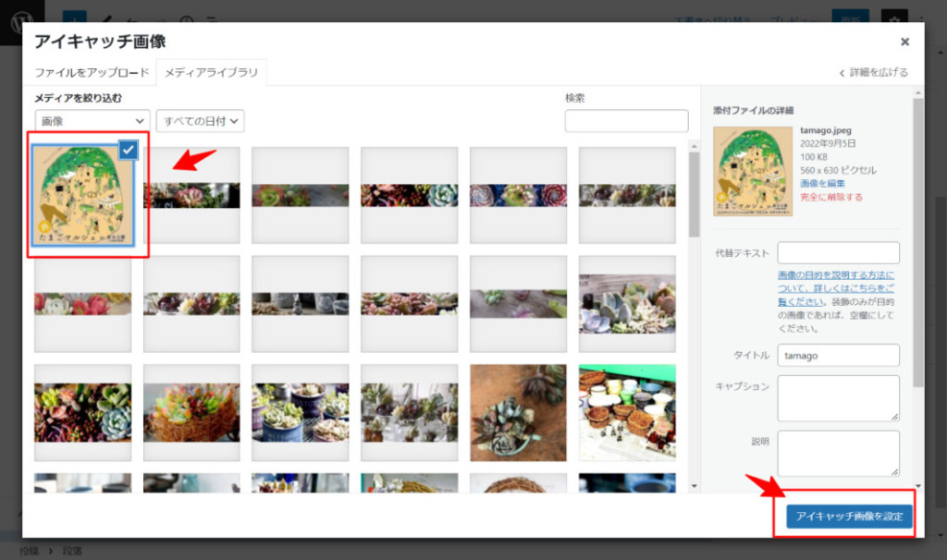Screen dimensions: 947x560
Task: Select the pottery baskets shop thumbnail
Action: [626, 412]
